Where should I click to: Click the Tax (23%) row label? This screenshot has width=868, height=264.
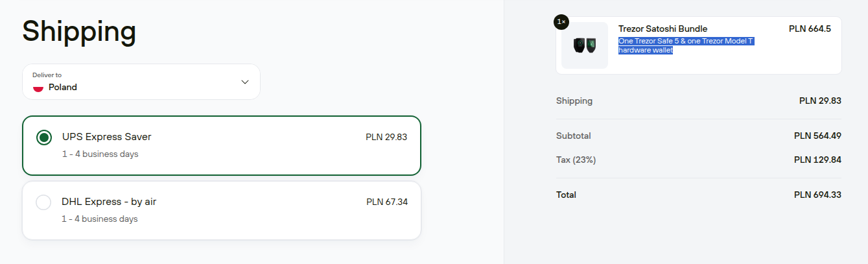(x=576, y=160)
